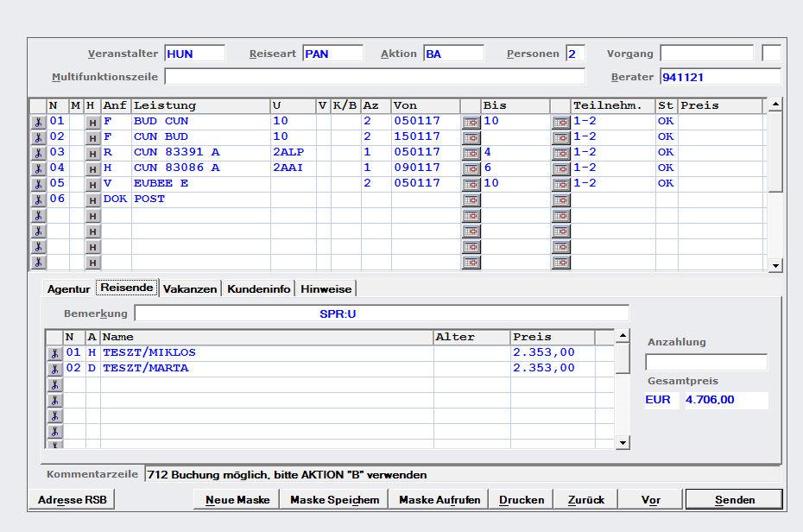Select the Personen field showing 2
The width and height of the screenshot is (803, 532).
coord(576,54)
